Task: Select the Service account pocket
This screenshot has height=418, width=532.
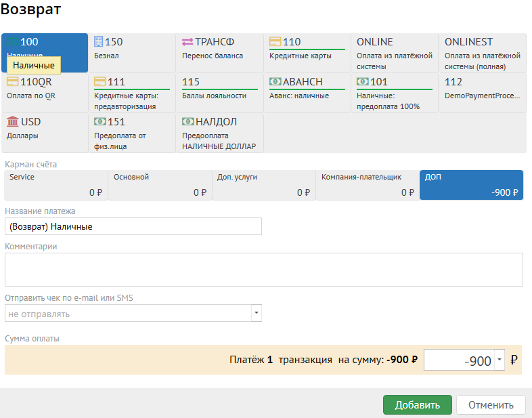Action: 56,185
